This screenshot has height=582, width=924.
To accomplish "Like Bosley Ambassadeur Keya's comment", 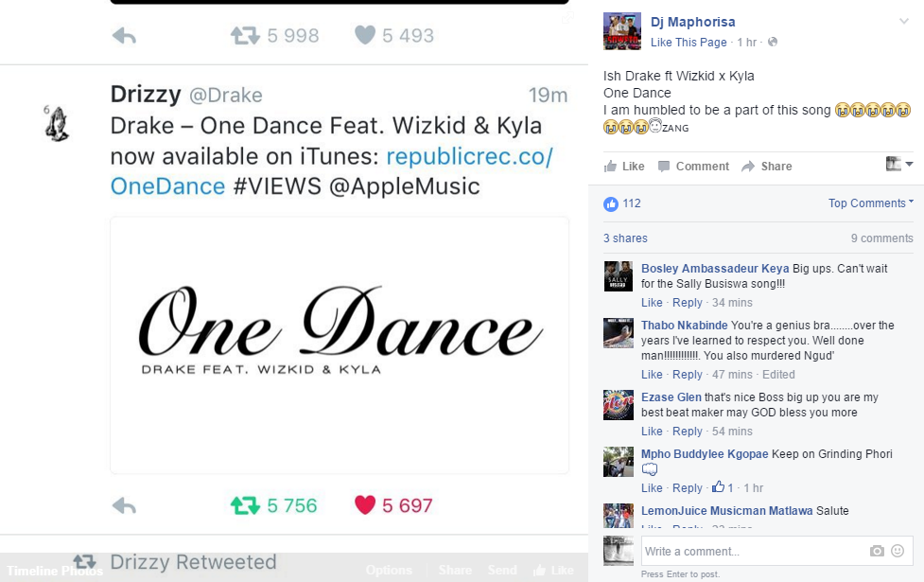I will [x=652, y=303].
